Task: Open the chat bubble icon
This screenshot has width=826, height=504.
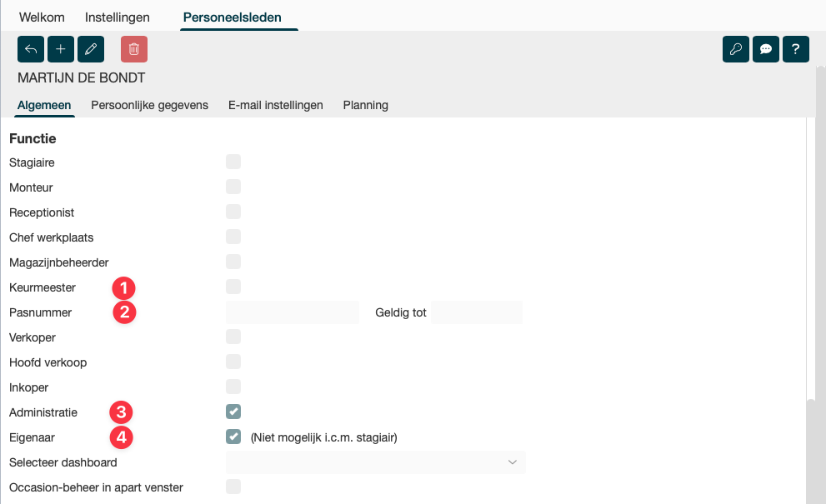Action: pyautogui.click(x=766, y=49)
